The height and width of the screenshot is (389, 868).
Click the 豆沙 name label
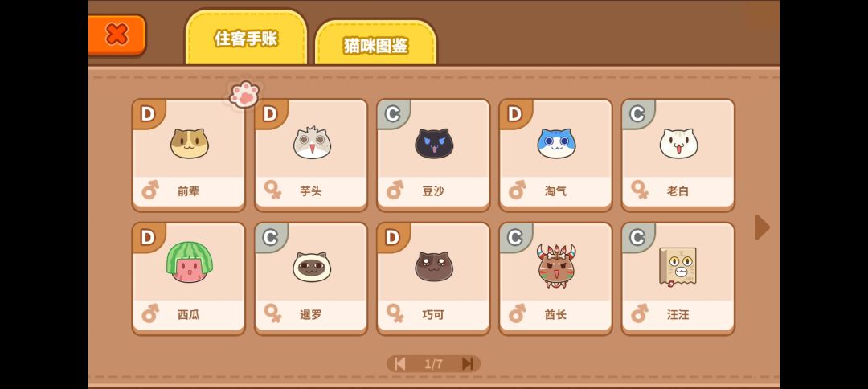432,191
